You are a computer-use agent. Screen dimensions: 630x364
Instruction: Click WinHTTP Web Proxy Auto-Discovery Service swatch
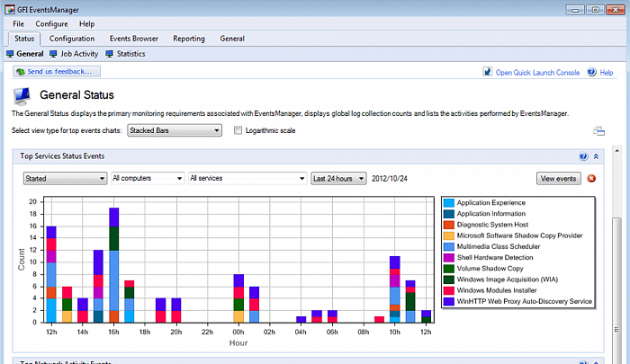tap(449, 301)
